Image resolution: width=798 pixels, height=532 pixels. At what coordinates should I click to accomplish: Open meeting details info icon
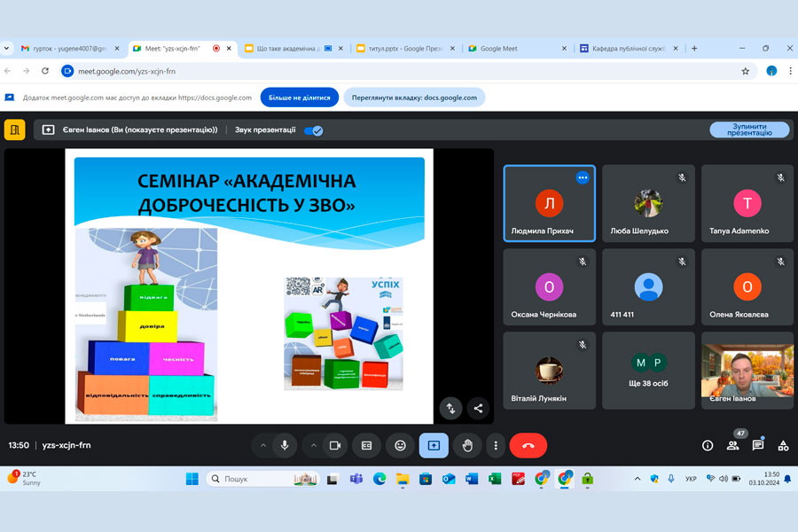click(x=708, y=445)
